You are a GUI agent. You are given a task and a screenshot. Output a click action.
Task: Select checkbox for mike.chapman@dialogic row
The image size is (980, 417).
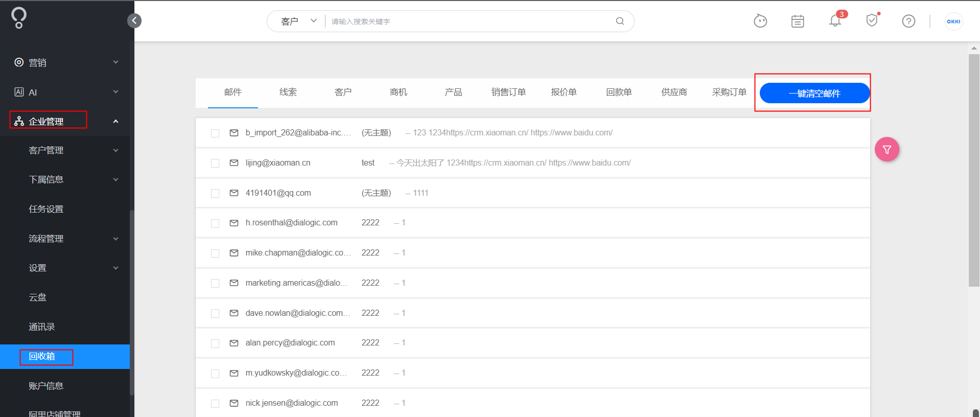pos(215,253)
